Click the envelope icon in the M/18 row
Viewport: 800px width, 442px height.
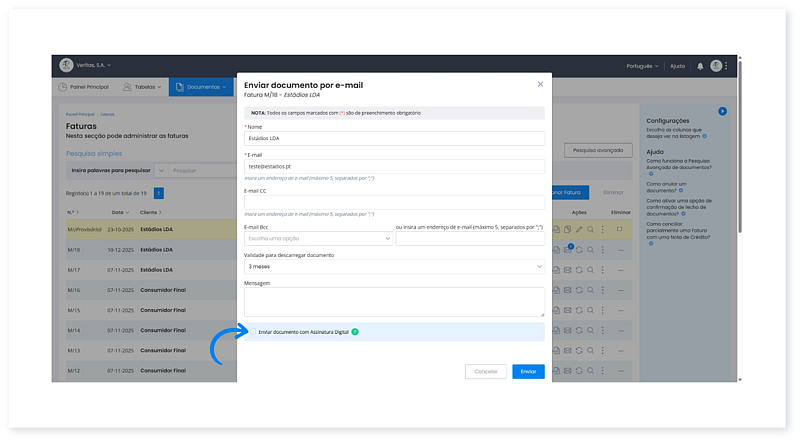click(567, 250)
